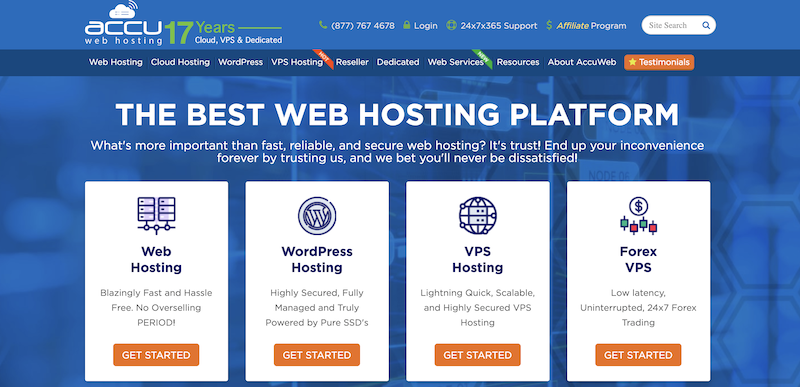Open the WordPress menu item
Image resolution: width=800 pixels, height=387 pixels.
240,62
